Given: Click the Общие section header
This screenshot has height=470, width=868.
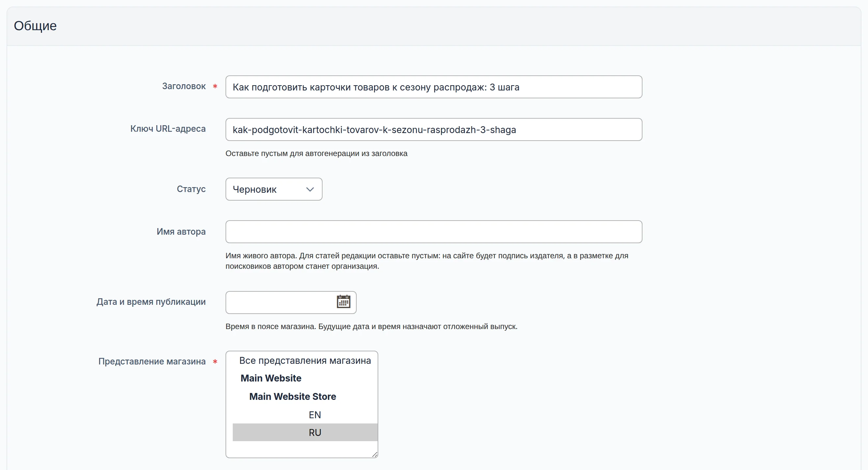Looking at the screenshot, I should [x=434, y=26].
